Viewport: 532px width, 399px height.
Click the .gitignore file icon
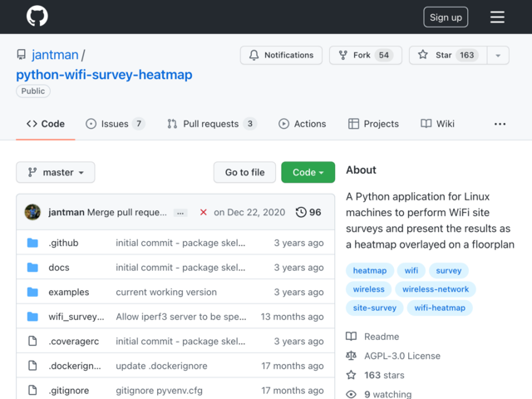(32, 390)
